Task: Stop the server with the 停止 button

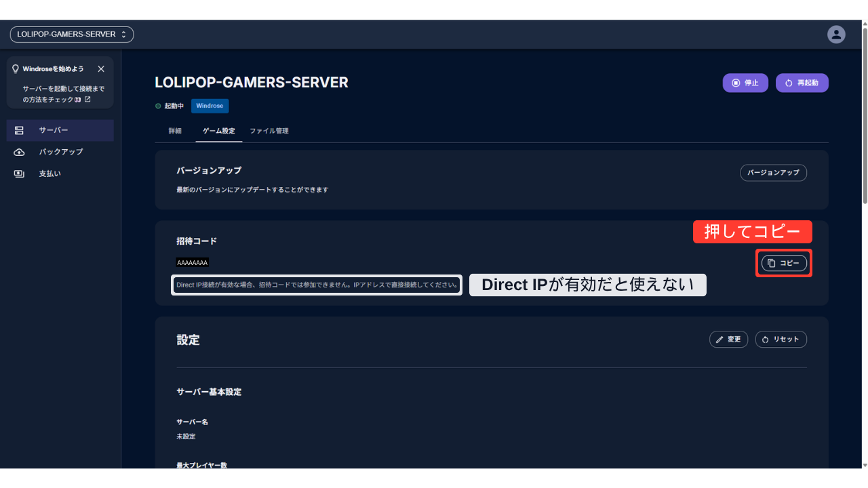Action: tap(745, 83)
